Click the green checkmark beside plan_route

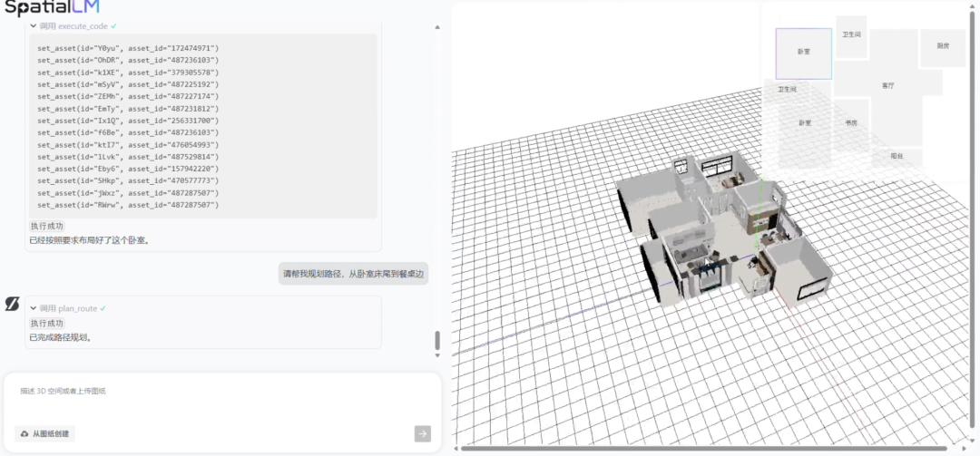click(103, 308)
